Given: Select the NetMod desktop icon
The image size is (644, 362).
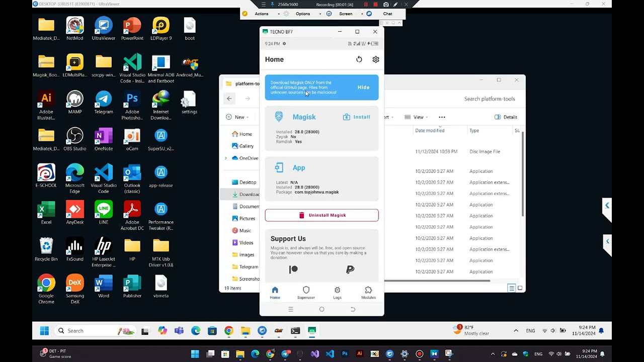Looking at the screenshot, I should pos(75,29).
